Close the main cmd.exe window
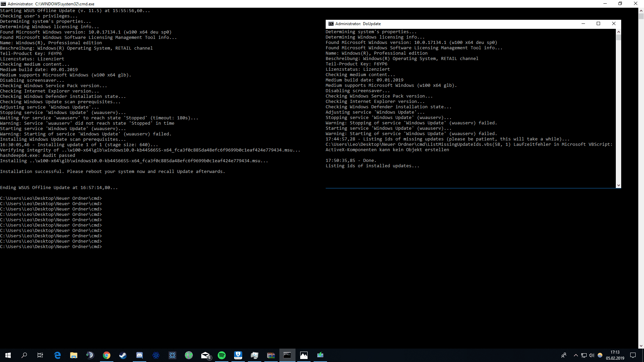The height and width of the screenshot is (362, 644). [x=636, y=4]
